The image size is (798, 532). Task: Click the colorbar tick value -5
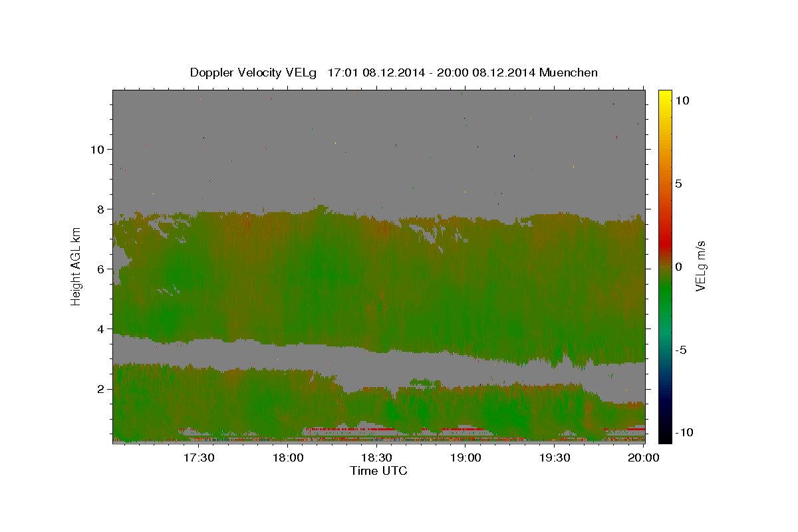pyautogui.click(x=681, y=350)
